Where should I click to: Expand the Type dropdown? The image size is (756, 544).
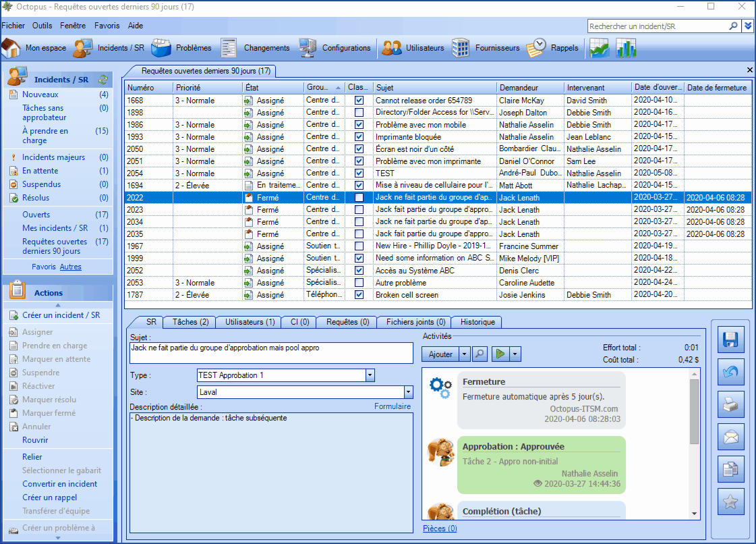point(370,375)
